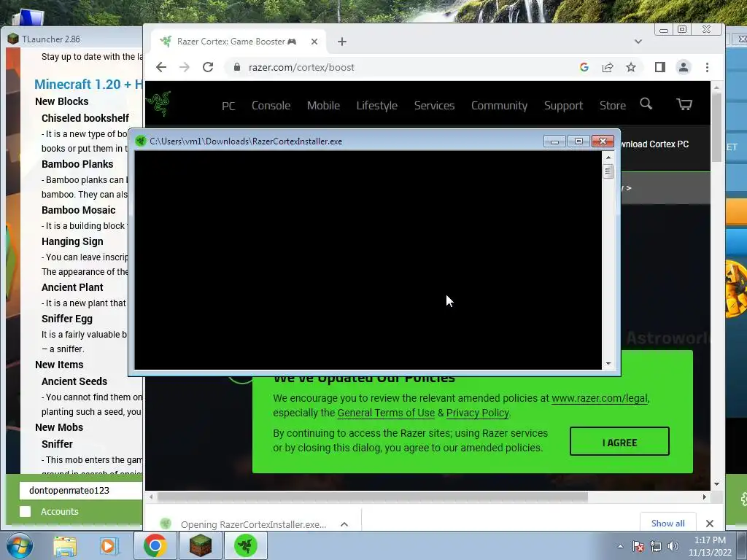The image size is (747, 560).
Task: Open Windows Explorer from taskbar
Action: [x=65, y=545]
